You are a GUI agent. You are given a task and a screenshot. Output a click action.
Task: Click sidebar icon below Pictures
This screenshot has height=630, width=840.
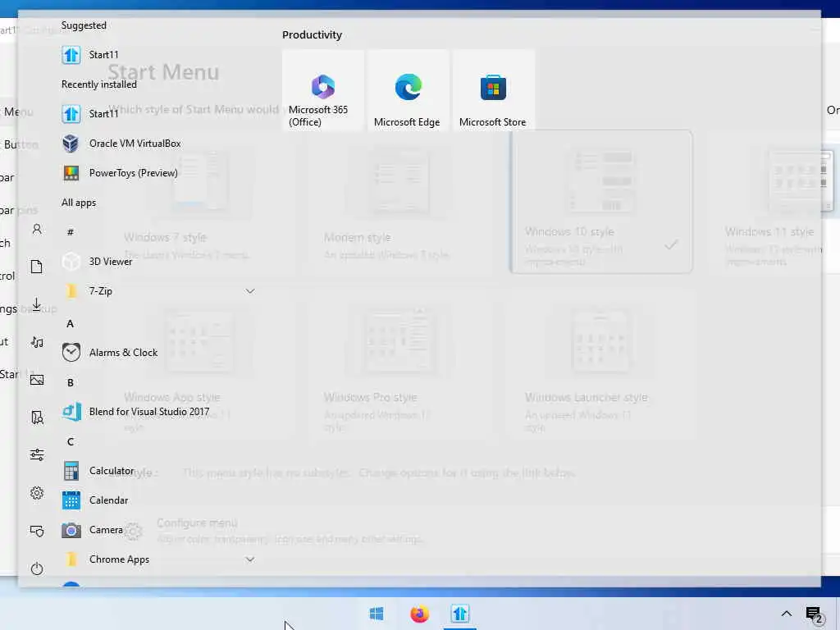point(37,418)
